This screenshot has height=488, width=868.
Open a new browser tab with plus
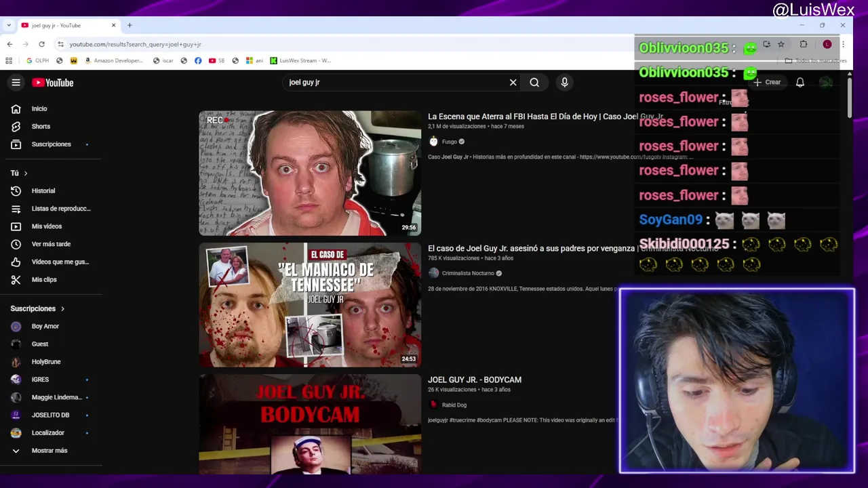tap(130, 26)
